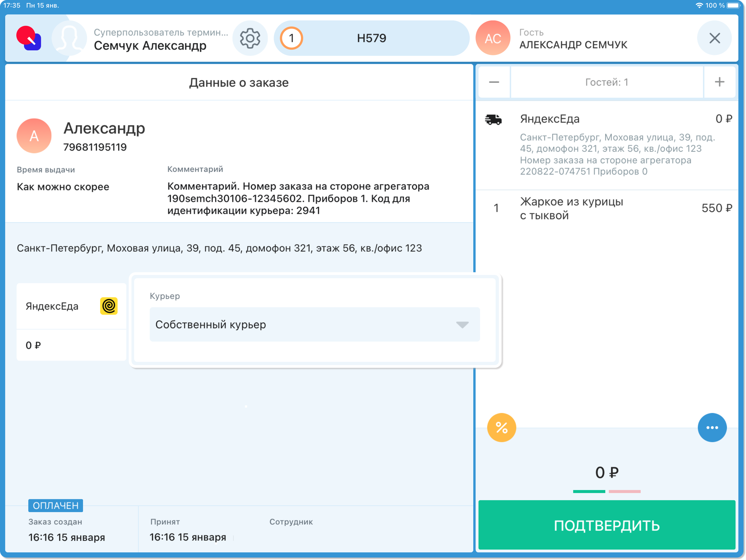Increase guest count with plus button
The width and height of the screenshot is (746, 560).
[x=719, y=82]
